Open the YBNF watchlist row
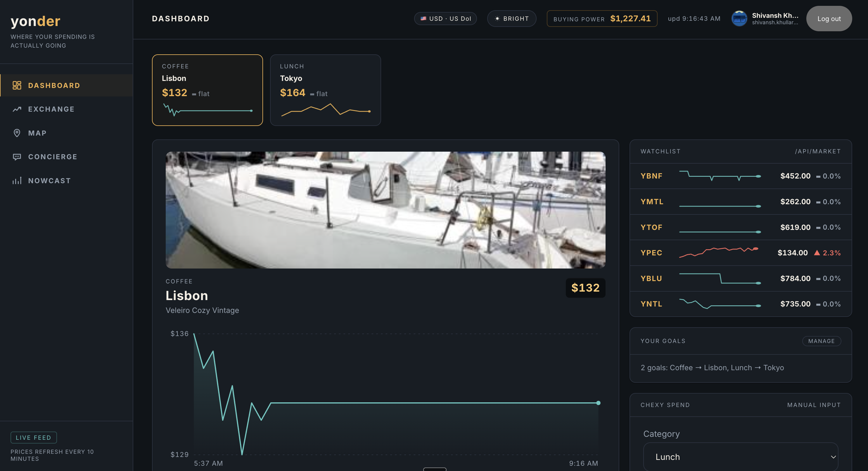Image resolution: width=868 pixels, height=471 pixels. (740, 176)
